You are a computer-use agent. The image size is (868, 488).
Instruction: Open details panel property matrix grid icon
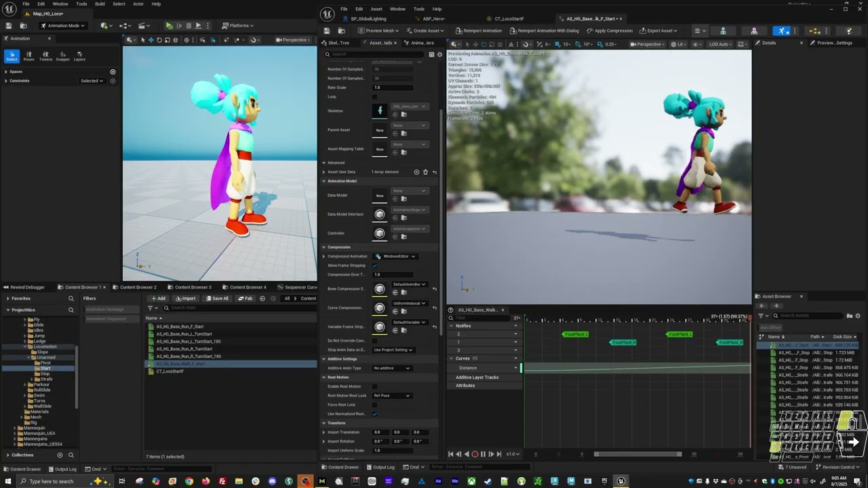431,54
